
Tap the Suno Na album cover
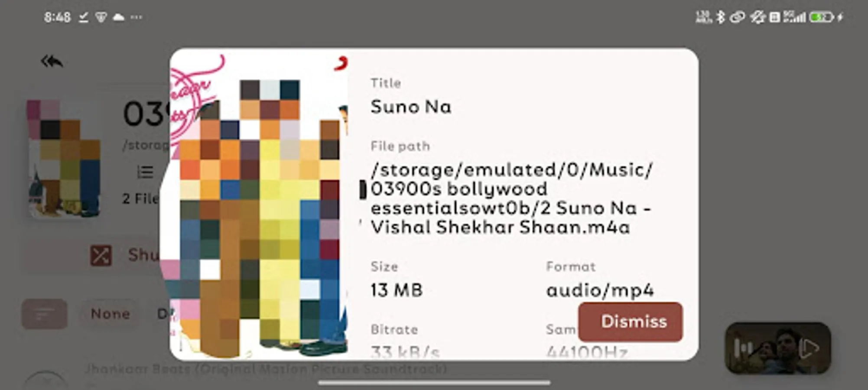click(259, 205)
